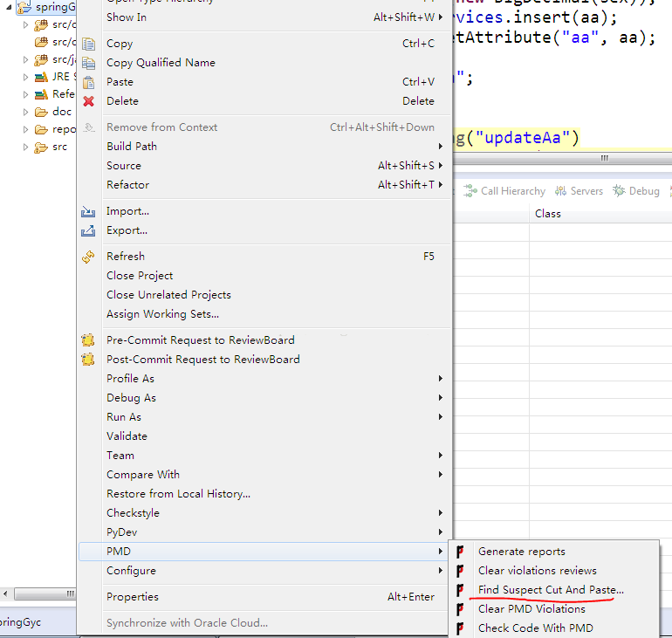Click the scroll-left arrow in explorer

coord(5,593)
